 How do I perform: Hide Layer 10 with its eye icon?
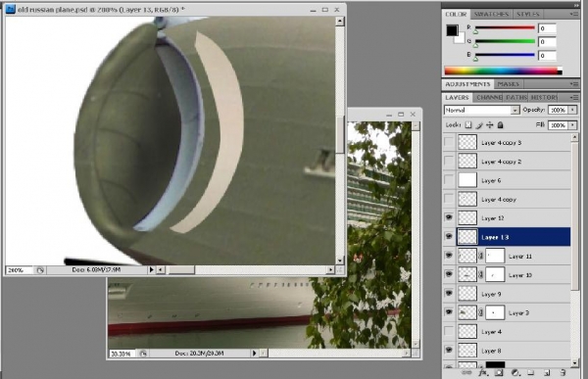click(449, 274)
